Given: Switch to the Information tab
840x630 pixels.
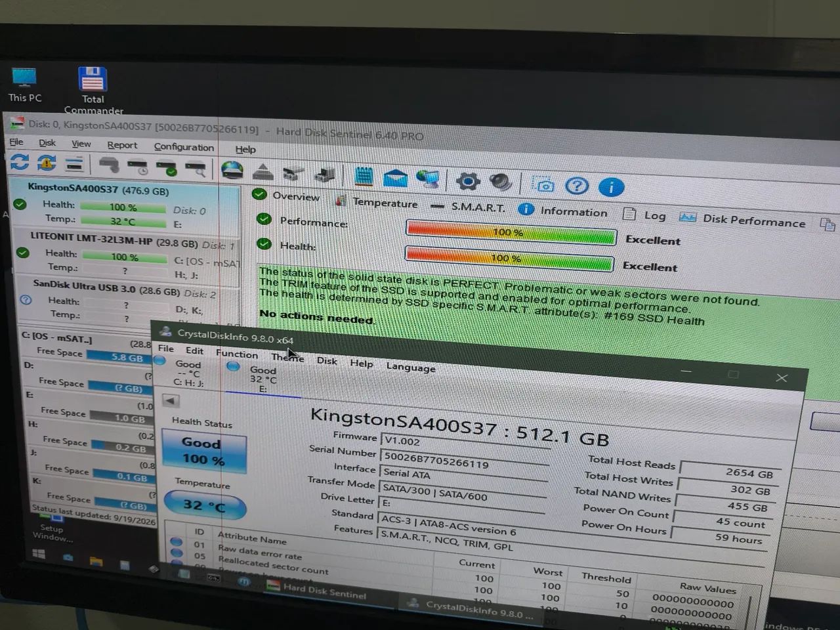Looking at the screenshot, I should (563, 211).
